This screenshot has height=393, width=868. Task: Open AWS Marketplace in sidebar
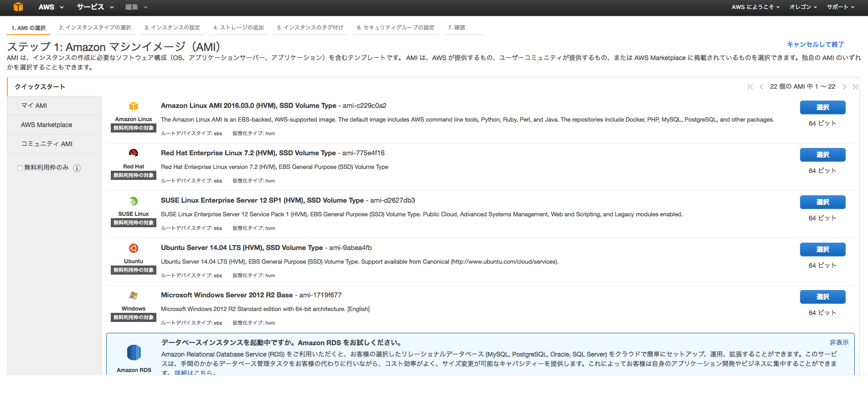pyautogui.click(x=54, y=125)
